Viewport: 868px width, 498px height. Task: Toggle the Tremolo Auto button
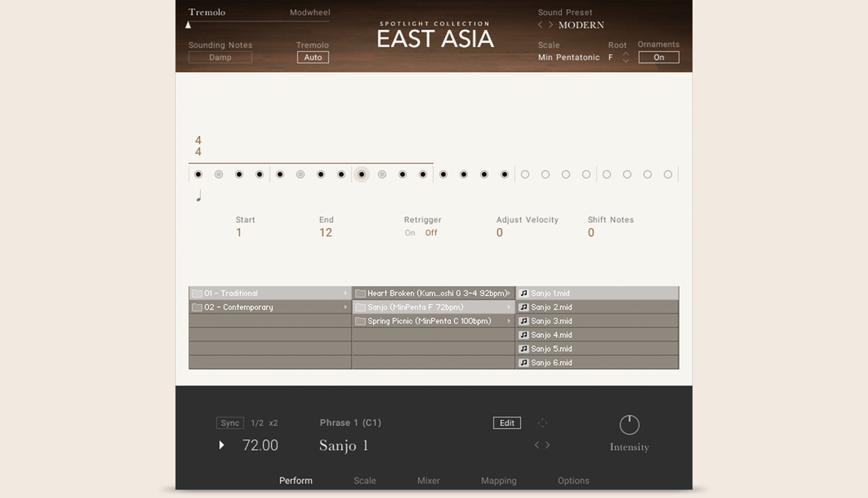tap(313, 58)
